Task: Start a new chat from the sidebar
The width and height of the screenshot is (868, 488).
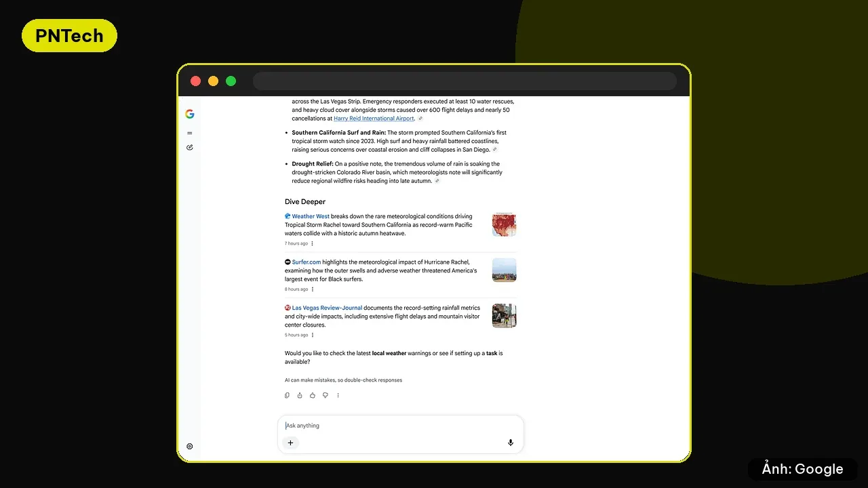Action: click(x=190, y=147)
